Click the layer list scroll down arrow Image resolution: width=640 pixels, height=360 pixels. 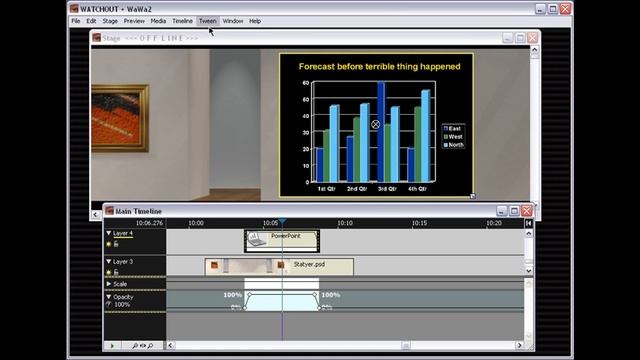tap(529, 271)
